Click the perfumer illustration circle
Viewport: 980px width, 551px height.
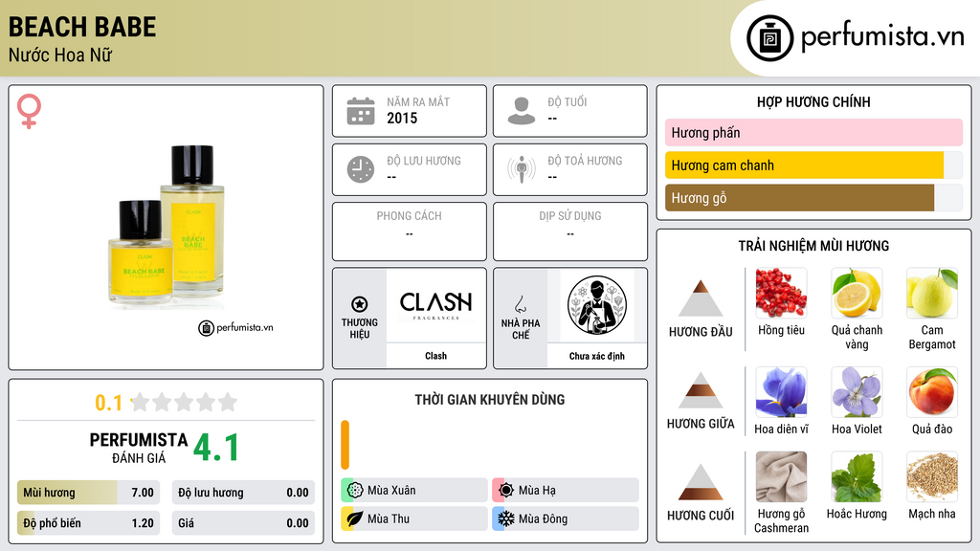[597, 305]
